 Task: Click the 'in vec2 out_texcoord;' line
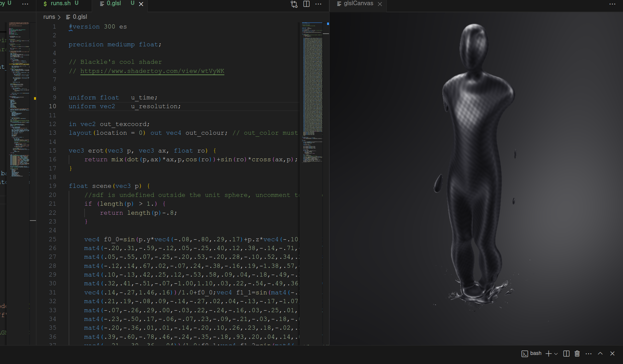[109, 124]
